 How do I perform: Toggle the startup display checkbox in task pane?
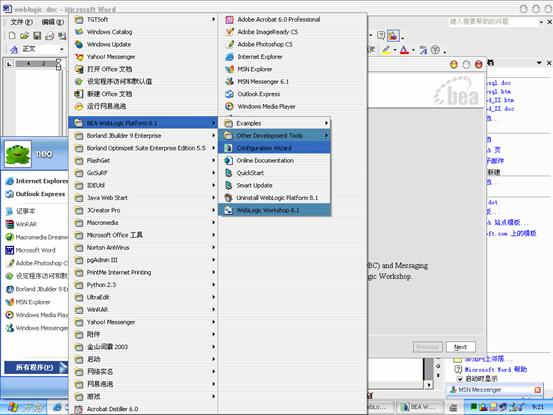tap(460, 379)
